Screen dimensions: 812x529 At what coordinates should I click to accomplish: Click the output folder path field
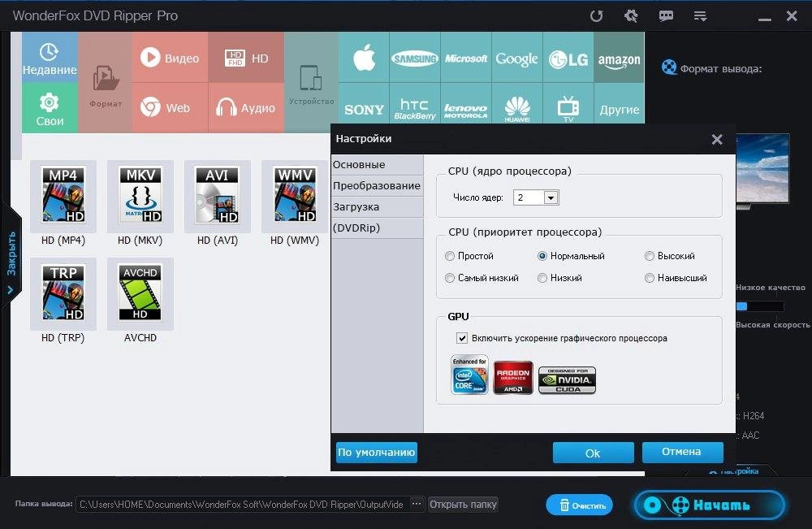242,504
